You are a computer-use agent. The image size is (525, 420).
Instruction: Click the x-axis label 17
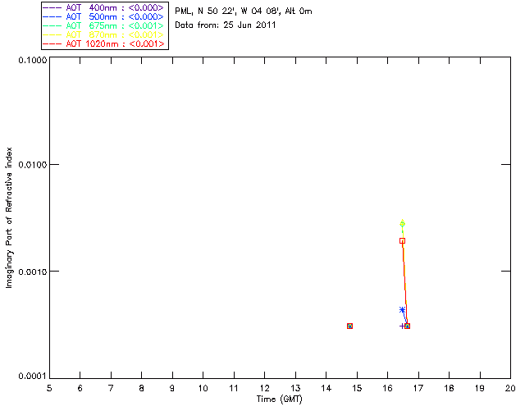(418, 389)
